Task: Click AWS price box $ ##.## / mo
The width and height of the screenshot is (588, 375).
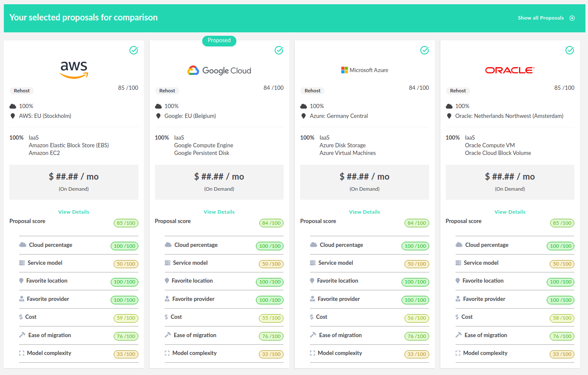Action: point(74,182)
